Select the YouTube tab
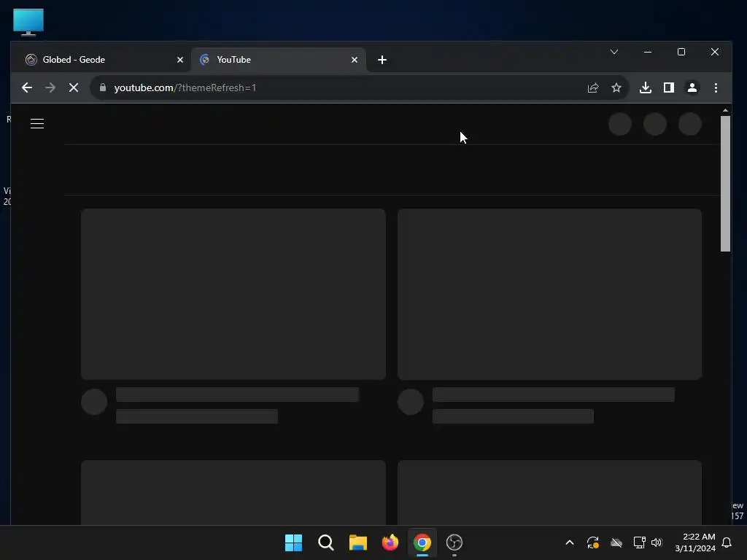Image resolution: width=747 pixels, height=560 pixels. (x=279, y=60)
